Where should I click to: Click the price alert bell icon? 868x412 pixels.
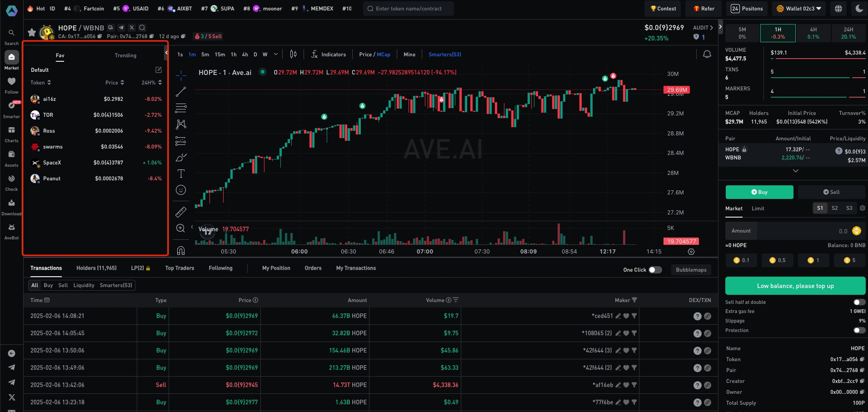point(707,55)
